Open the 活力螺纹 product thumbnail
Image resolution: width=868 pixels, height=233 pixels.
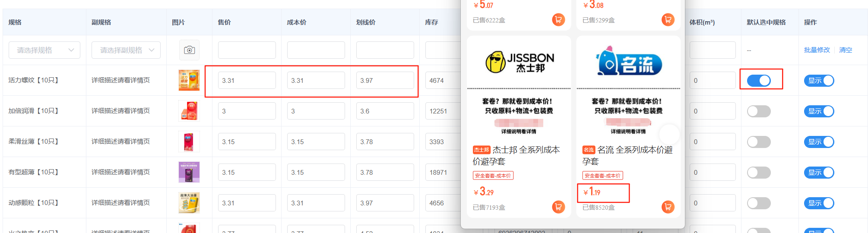click(189, 80)
